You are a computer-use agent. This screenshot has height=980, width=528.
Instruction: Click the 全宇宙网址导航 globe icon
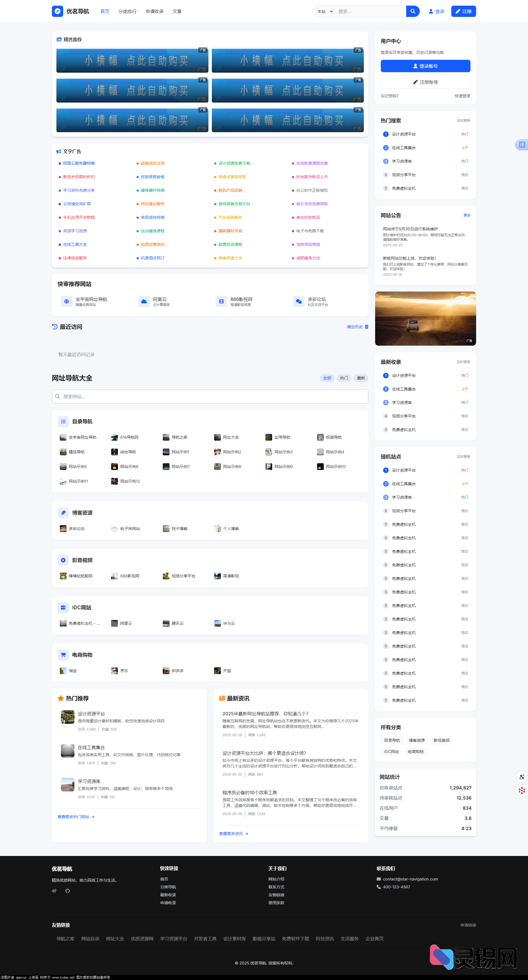click(x=67, y=301)
